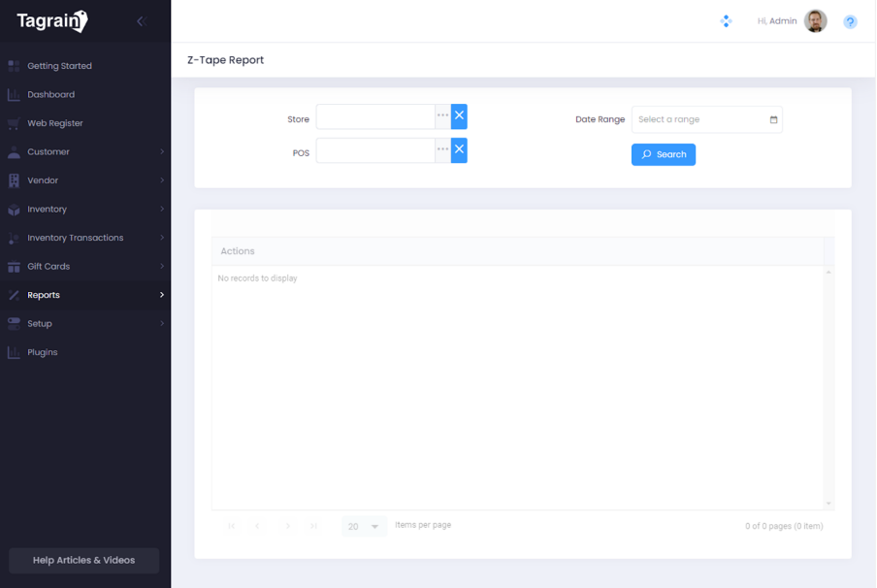Open POS lookup ellipsis button

coord(442,150)
